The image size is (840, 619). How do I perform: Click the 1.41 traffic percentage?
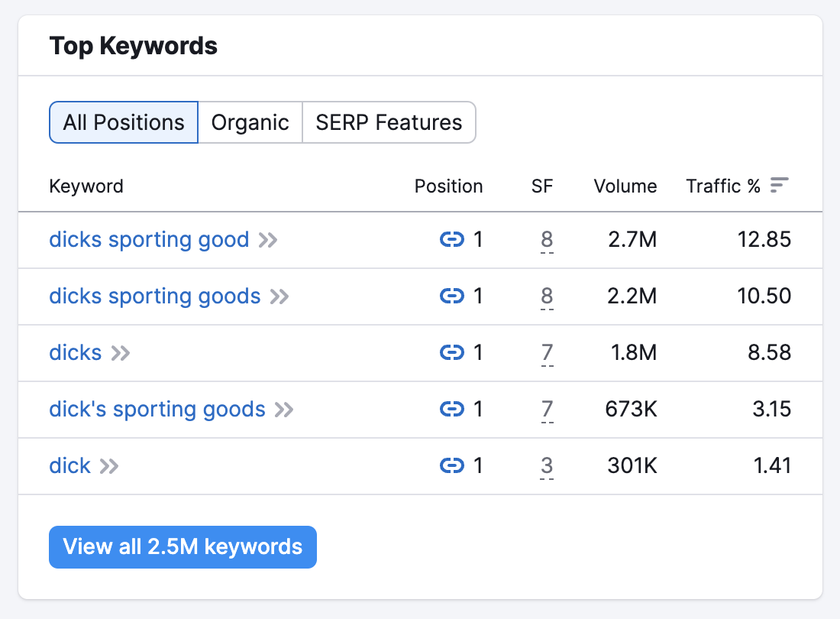[772, 465]
